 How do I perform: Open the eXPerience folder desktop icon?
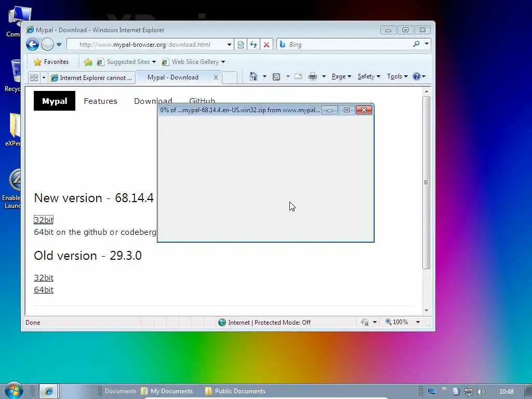(x=14, y=129)
